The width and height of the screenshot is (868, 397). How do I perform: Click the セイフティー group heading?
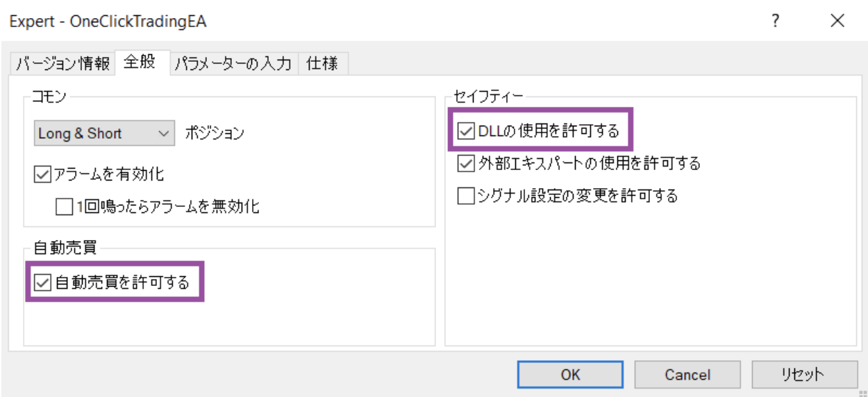[x=487, y=95]
